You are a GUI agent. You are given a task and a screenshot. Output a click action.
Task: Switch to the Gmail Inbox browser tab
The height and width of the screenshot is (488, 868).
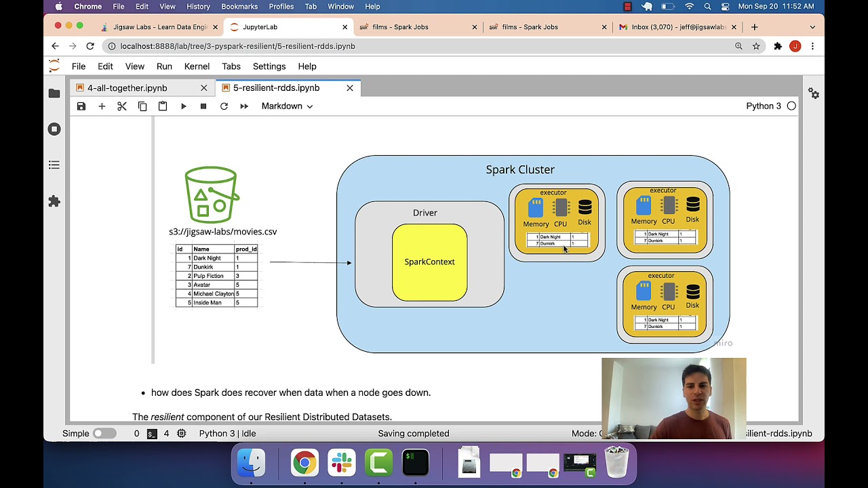coord(677,27)
